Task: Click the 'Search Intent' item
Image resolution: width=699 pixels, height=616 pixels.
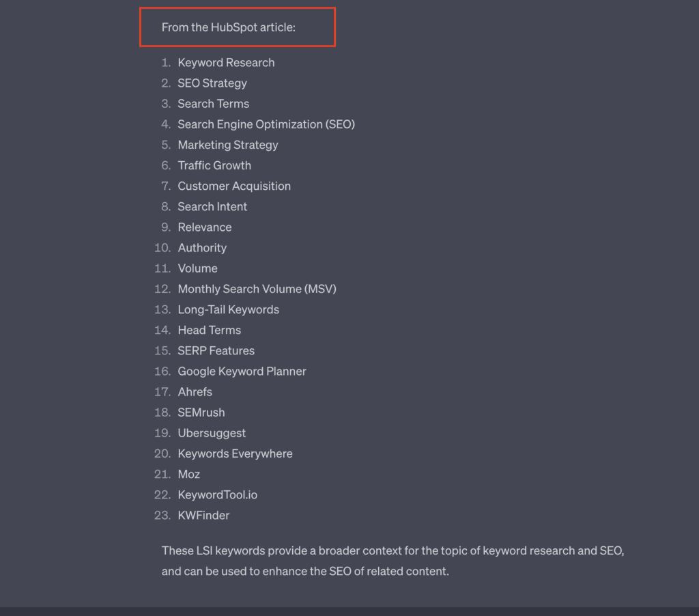Action: click(x=212, y=206)
